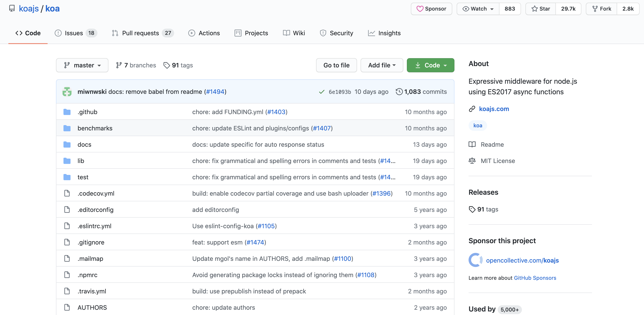Open the Readme book icon link
Image resolution: width=644 pixels, height=315 pixels.
click(472, 144)
